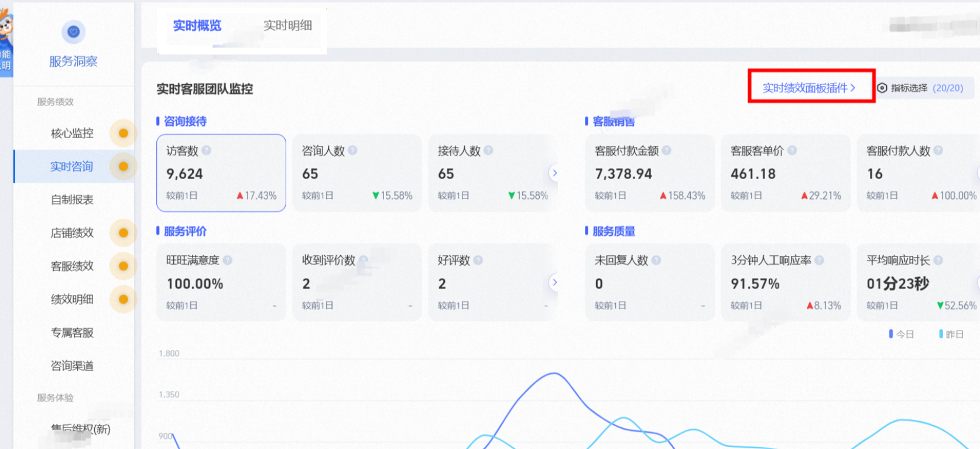Viewport: 980px width, 449px height.
Task: Open 店铺绩效 in the sidebar
Action: (x=72, y=233)
